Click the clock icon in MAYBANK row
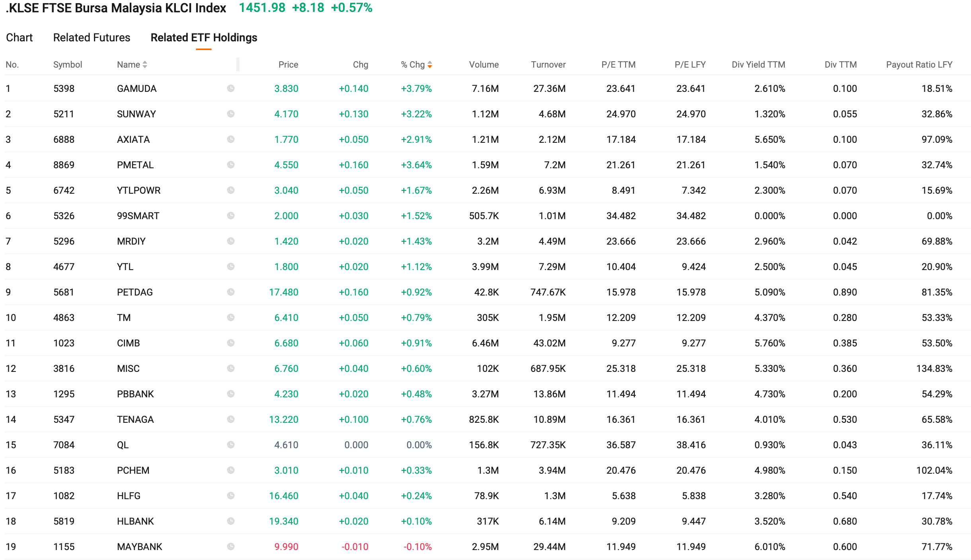Screen dimensions: 971x560 pos(231,546)
